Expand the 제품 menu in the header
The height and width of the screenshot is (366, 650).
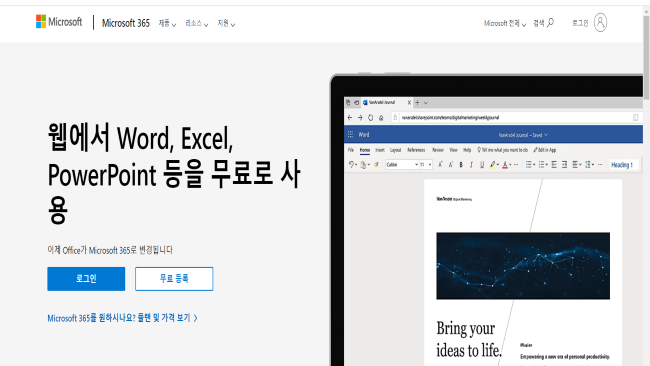167,23
